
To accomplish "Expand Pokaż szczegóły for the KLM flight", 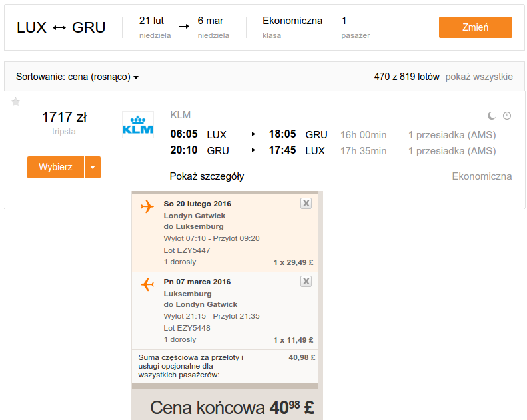I will coord(207,176).
